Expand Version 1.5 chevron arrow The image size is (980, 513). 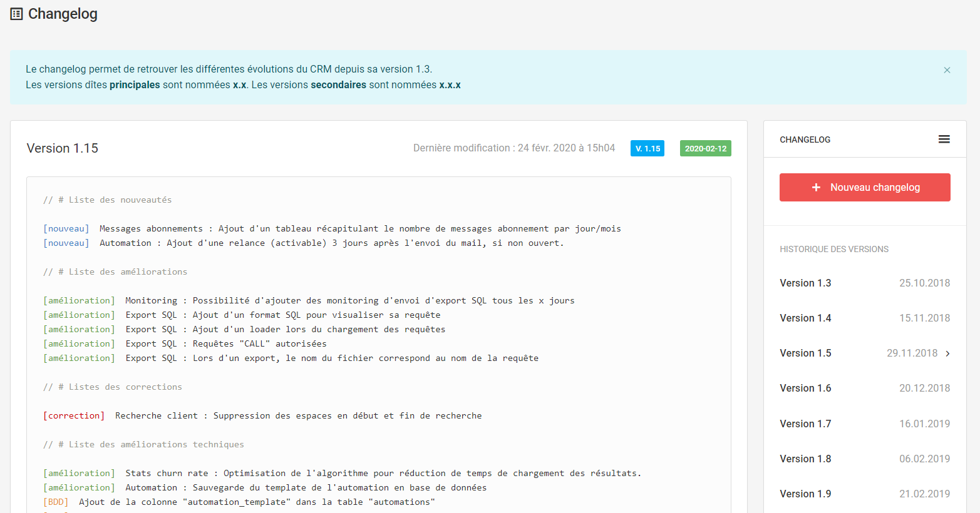point(947,353)
